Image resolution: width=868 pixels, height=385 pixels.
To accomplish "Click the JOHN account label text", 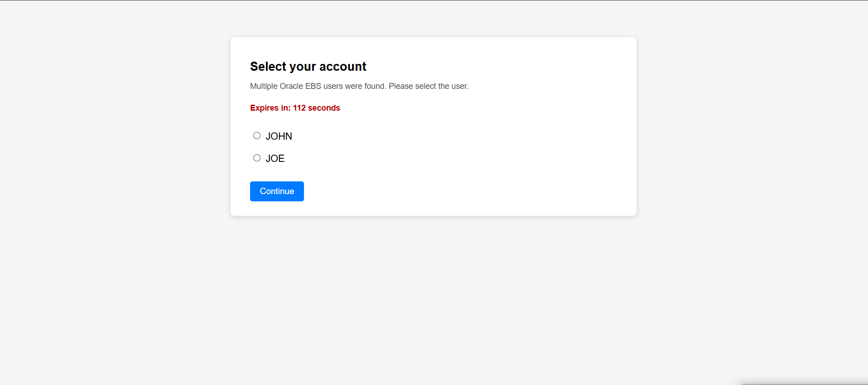I will tap(279, 136).
